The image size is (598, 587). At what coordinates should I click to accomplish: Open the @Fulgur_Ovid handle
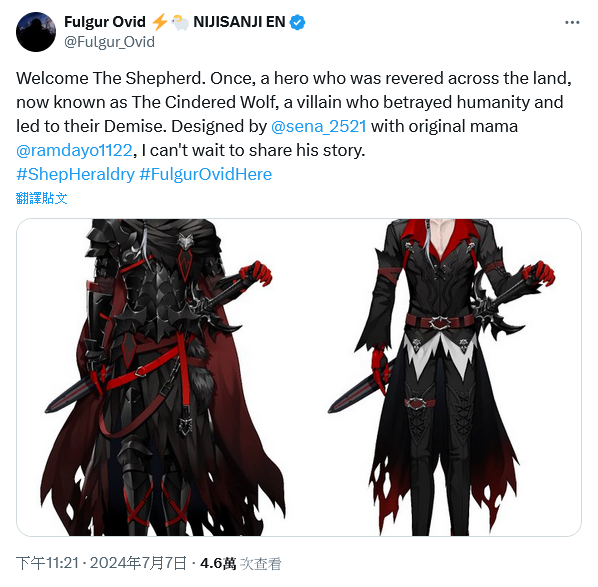click(x=109, y=42)
